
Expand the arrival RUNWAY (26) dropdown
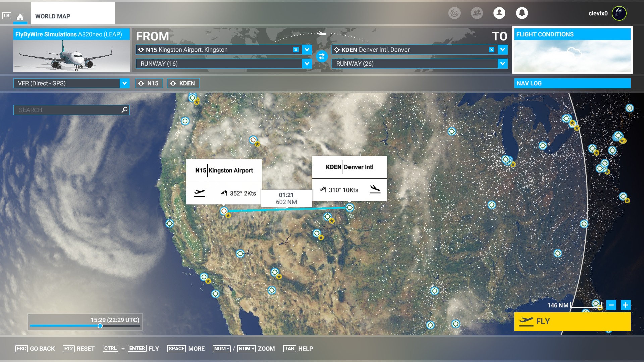click(x=502, y=64)
